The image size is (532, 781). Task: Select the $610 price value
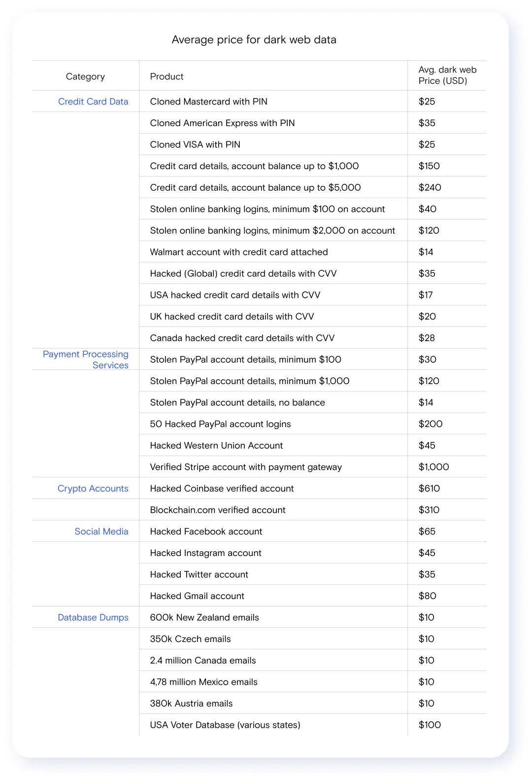[x=429, y=489]
